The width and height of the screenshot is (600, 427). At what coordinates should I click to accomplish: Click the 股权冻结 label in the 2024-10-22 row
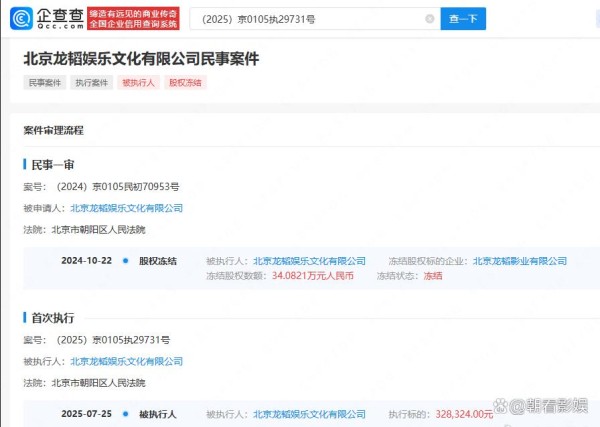pos(158,261)
